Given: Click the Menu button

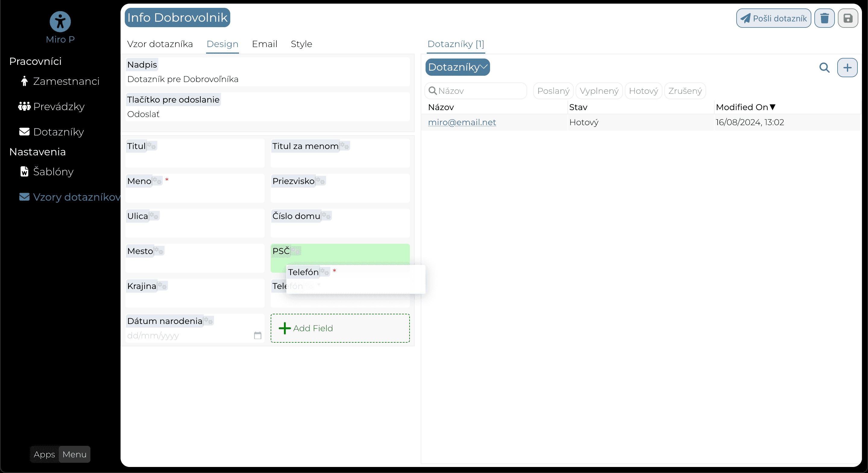Looking at the screenshot, I should pos(74,454).
